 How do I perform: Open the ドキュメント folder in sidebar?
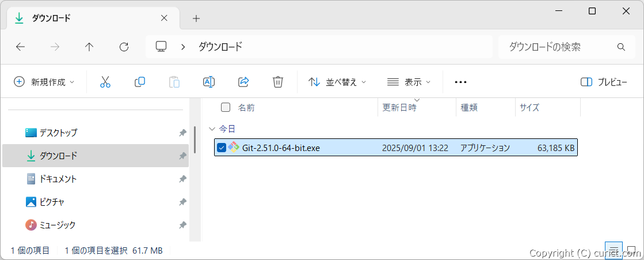(58, 179)
